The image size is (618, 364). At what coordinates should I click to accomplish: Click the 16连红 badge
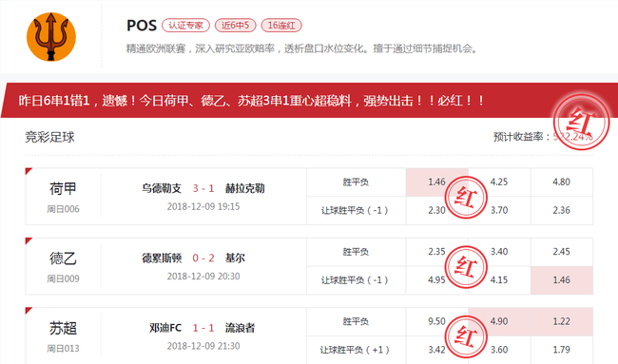[x=281, y=26]
